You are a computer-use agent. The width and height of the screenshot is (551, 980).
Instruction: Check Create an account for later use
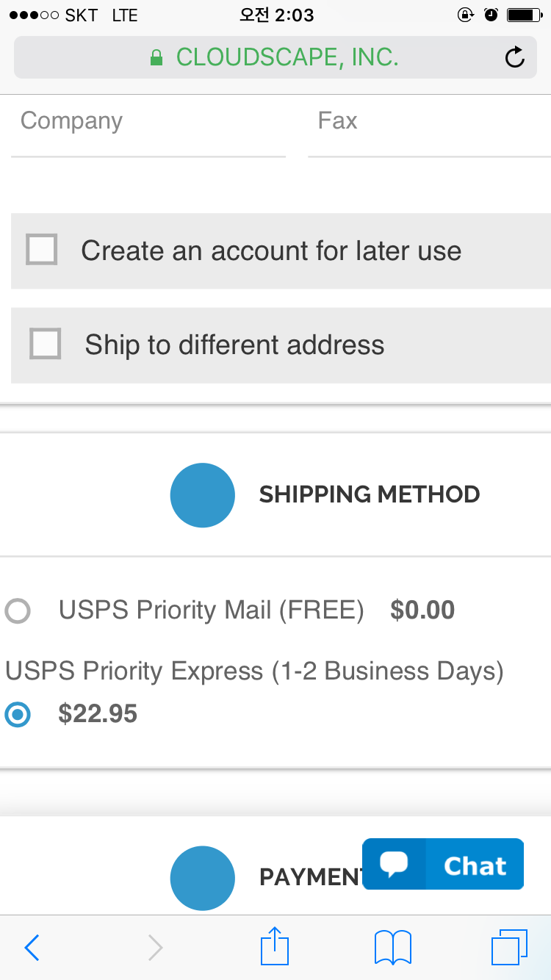click(x=42, y=250)
